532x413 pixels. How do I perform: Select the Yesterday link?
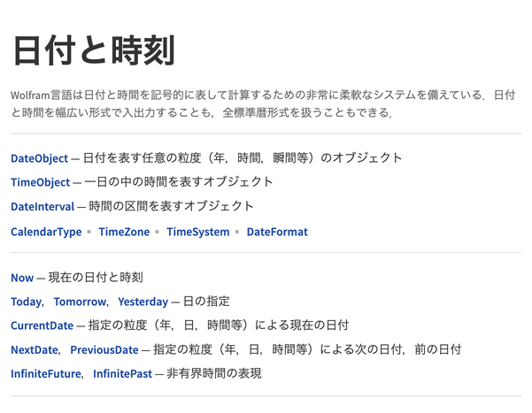(x=143, y=302)
